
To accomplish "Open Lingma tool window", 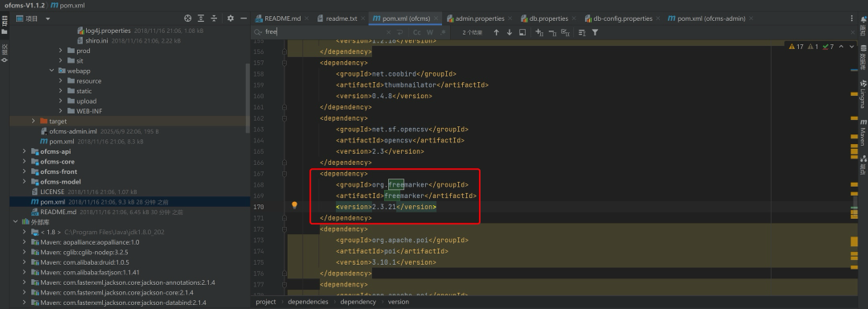I will point(862,94).
